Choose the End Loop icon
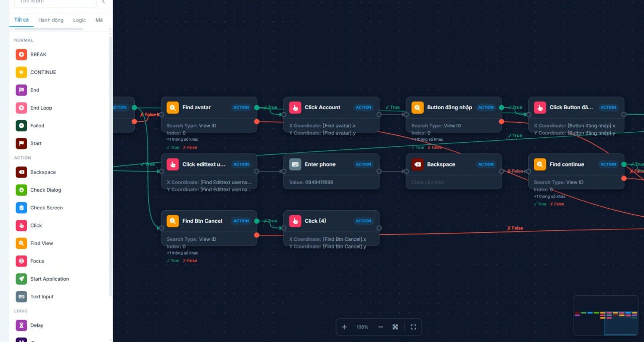The image size is (644, 342). [21, 108]
